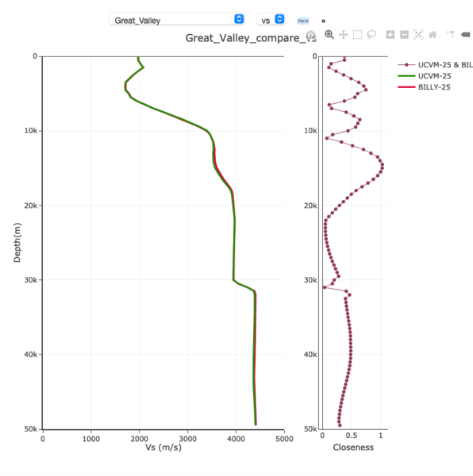Click the Plot it button
Image resolution: width=473 pixels, height=476 pixels.
pyautogui.click(x=303, y=21)
